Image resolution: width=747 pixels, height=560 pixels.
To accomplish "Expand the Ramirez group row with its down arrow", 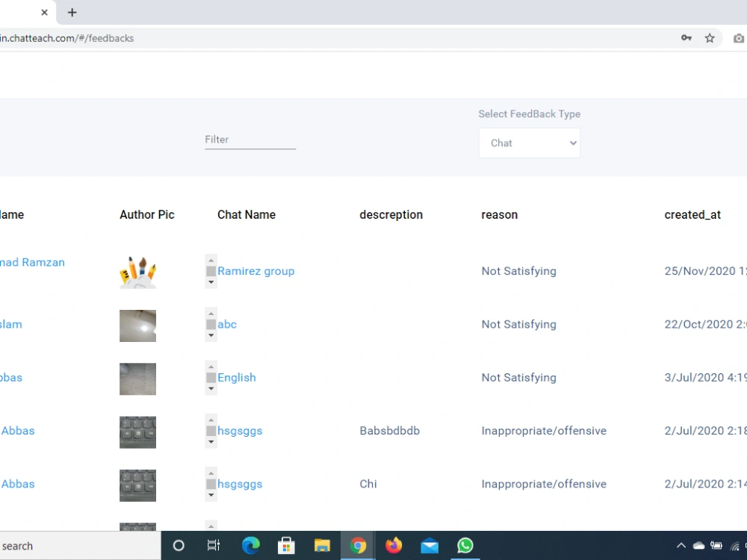I will (x=211, y=284).
